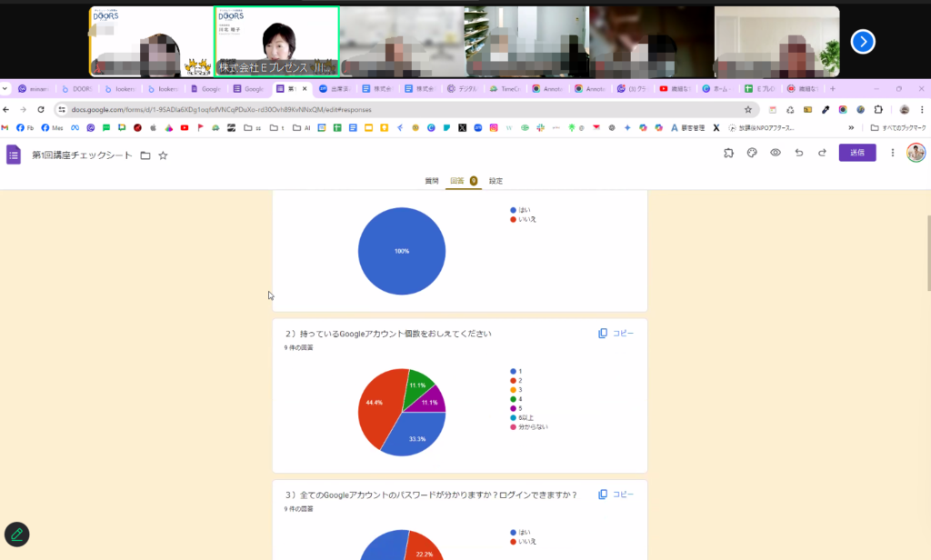
Task: Open the Google Forms home icon
Action: 13,155
